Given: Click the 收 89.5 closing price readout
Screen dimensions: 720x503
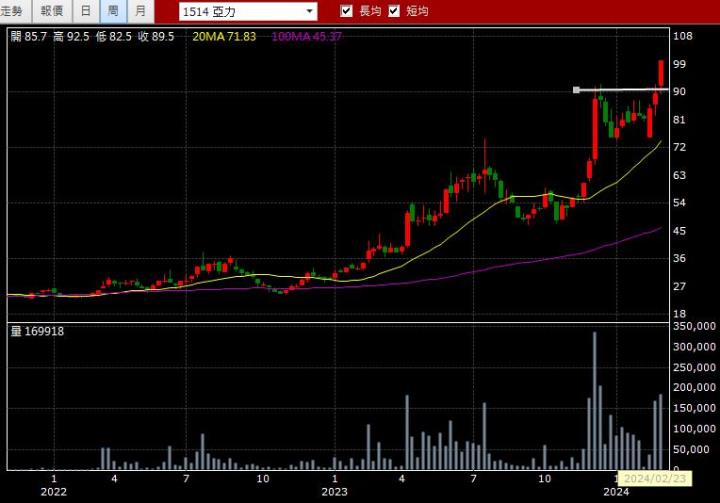Looking at the screenshot, I should 157,36.
